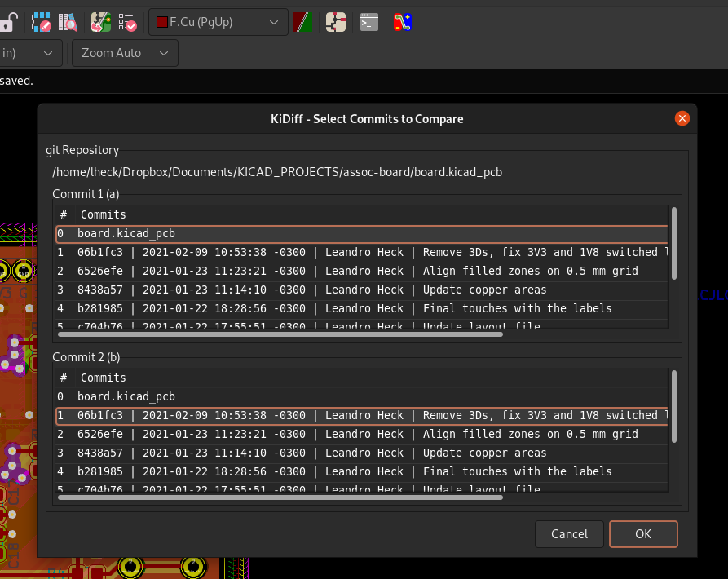This screenshot has height=579, width=728.
Task: Run the Design Rules Checker icon
Action: [128, 22]
